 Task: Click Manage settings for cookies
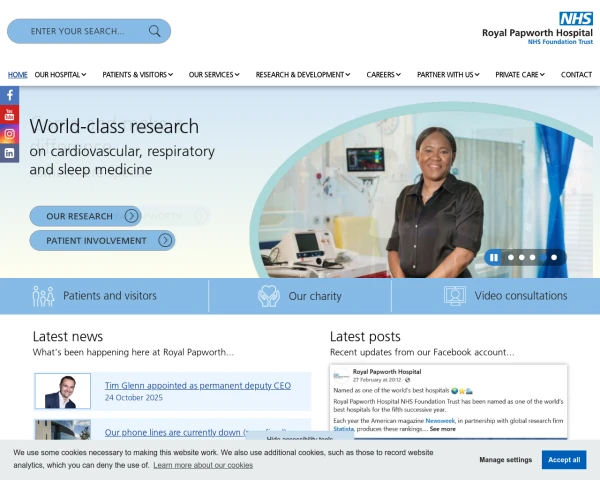click(505, 460)
